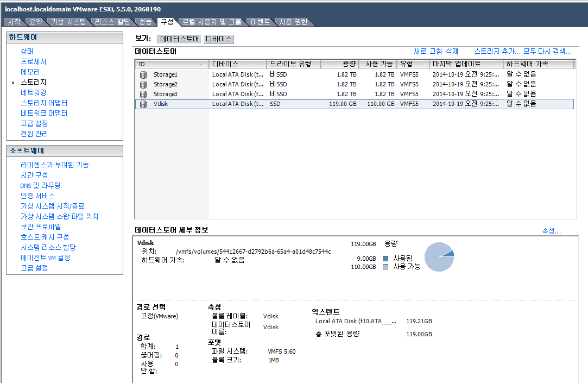Image resolution: width=588 pixels, height=383 pixels.
Task: Select the 구성 tab
Action: coord(167,22)
